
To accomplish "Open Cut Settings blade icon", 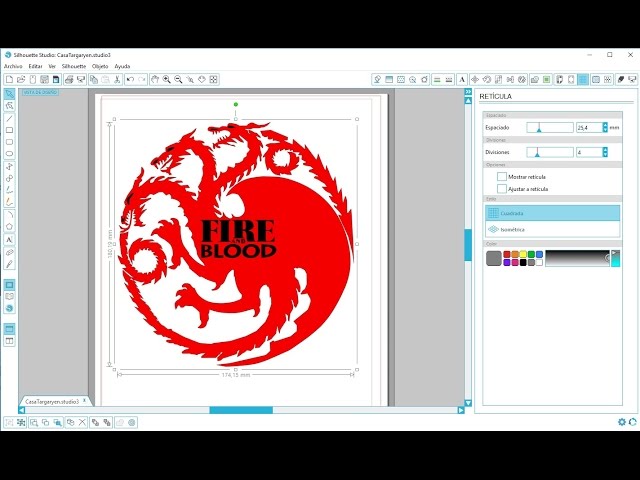I will point(621,79).
